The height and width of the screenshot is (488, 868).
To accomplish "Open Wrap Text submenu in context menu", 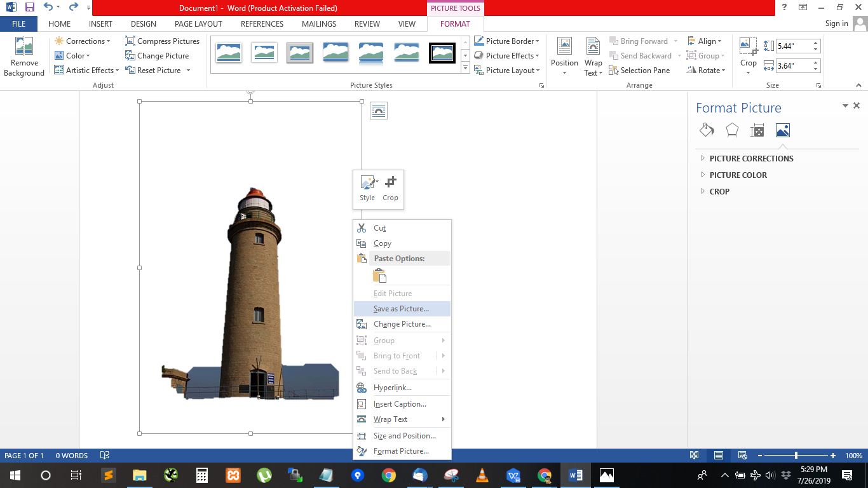I will coord(402,419).
